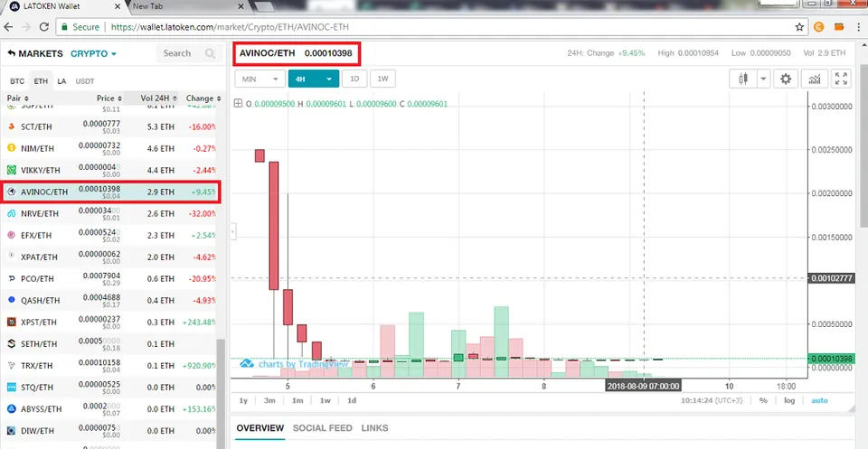Select the PCO/ETH pair row

coord(109,278)
